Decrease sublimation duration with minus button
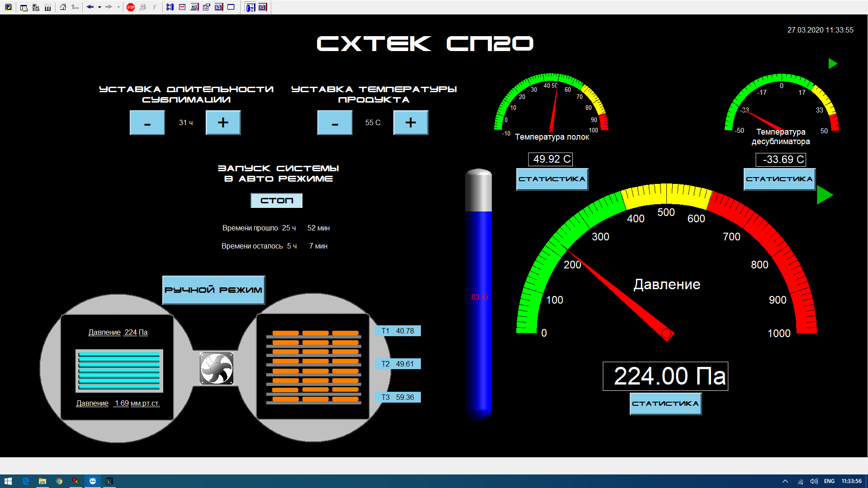The image size is (868, 488). [147, 123]
